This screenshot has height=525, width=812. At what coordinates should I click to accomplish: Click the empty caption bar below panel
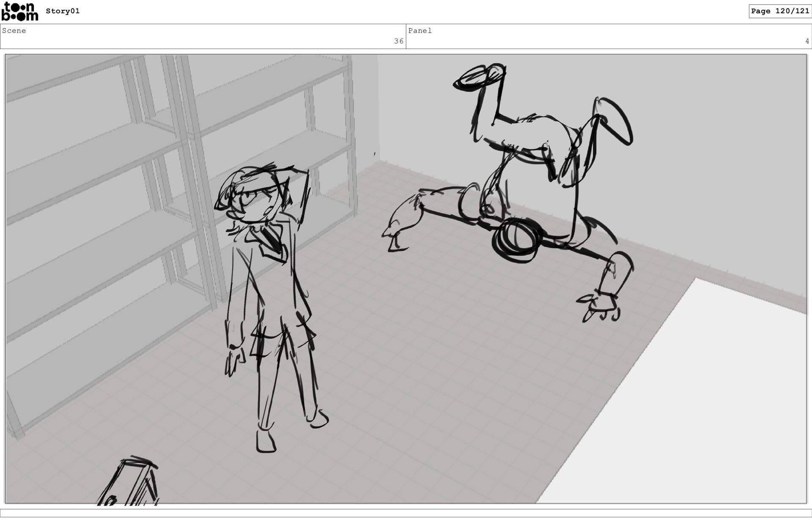click(406, 513)
